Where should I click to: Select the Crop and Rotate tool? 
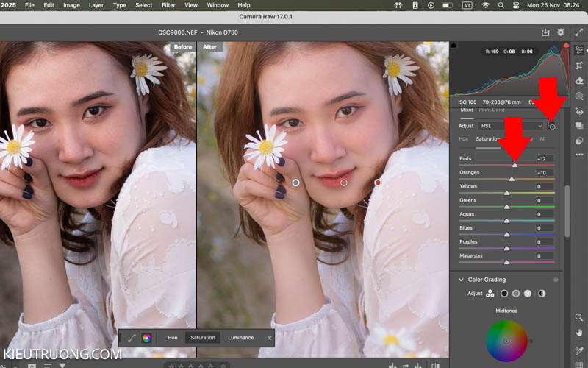(x=579, y=66)
